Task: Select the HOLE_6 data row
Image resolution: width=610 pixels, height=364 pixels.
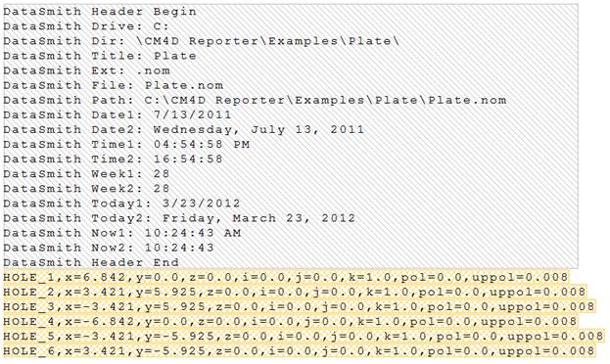Action: pos(300,351)
